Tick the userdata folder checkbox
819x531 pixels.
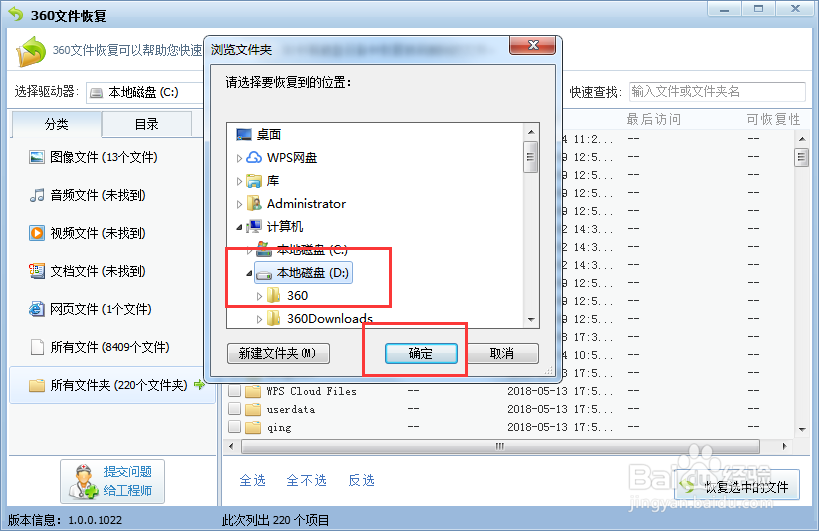(235, 409)
